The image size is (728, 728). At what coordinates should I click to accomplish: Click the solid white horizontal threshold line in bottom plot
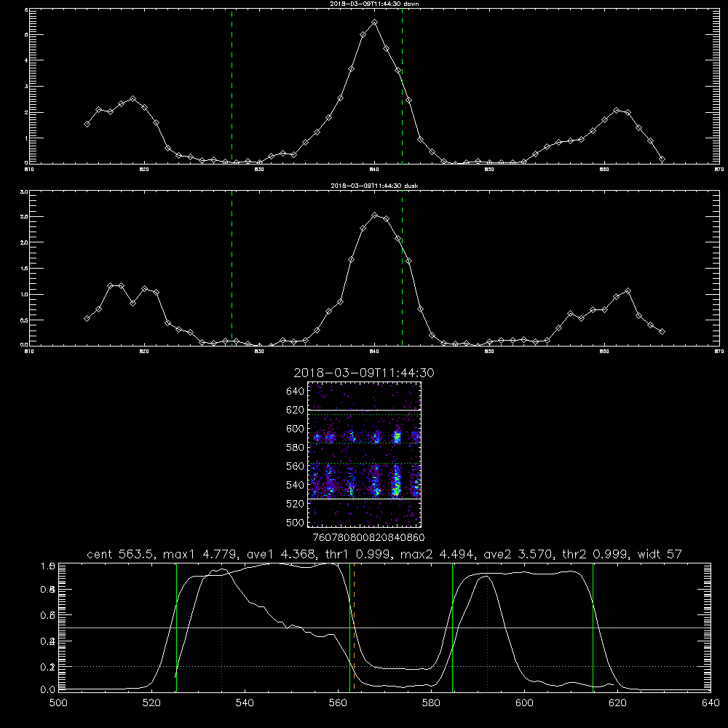click(384, 628)
